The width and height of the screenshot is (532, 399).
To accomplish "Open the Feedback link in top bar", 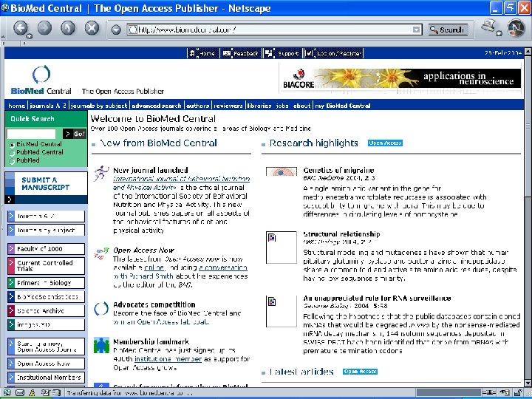I will coord(241,53).
